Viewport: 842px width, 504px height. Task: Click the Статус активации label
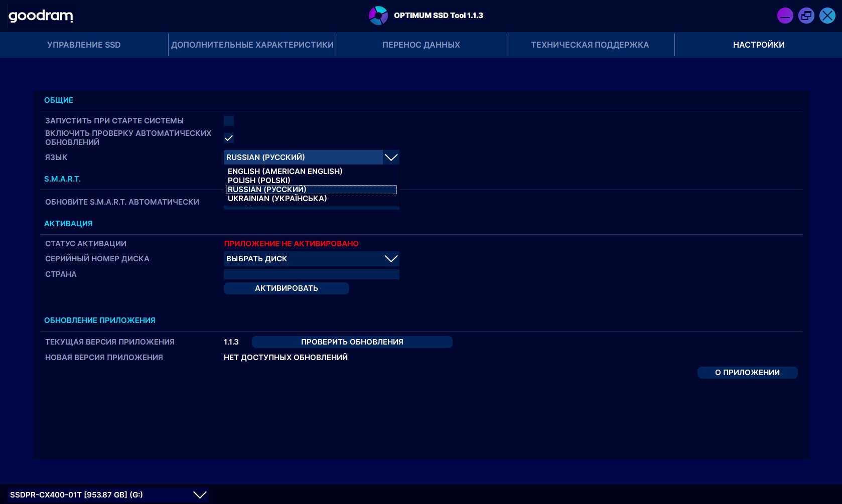pos(86,244)
